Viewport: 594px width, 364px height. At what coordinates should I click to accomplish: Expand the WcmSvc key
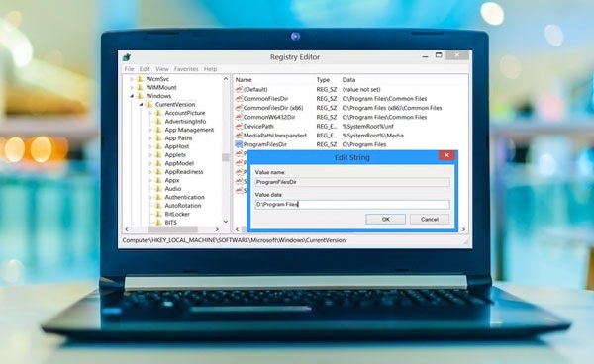point(132,79)
